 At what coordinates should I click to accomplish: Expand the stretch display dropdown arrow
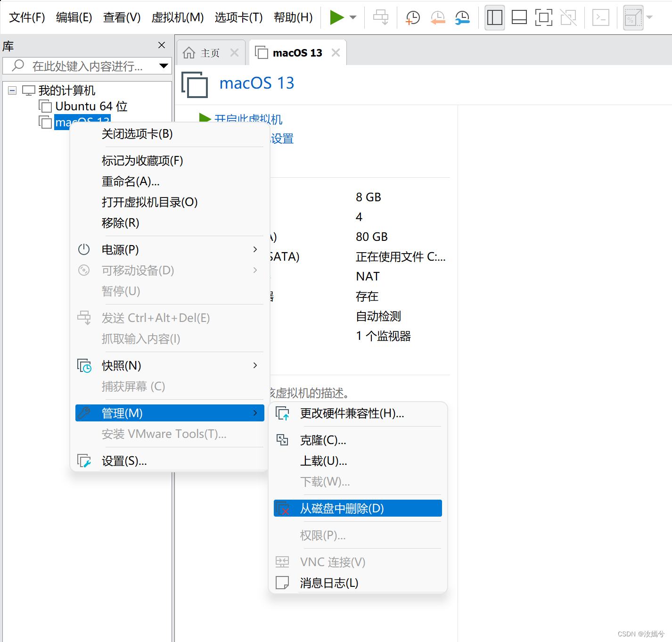[649, 17]
